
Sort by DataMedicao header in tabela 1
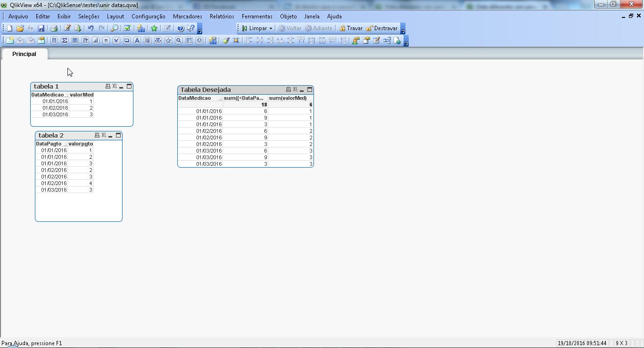pyautogui.click(x=50, y=95)
